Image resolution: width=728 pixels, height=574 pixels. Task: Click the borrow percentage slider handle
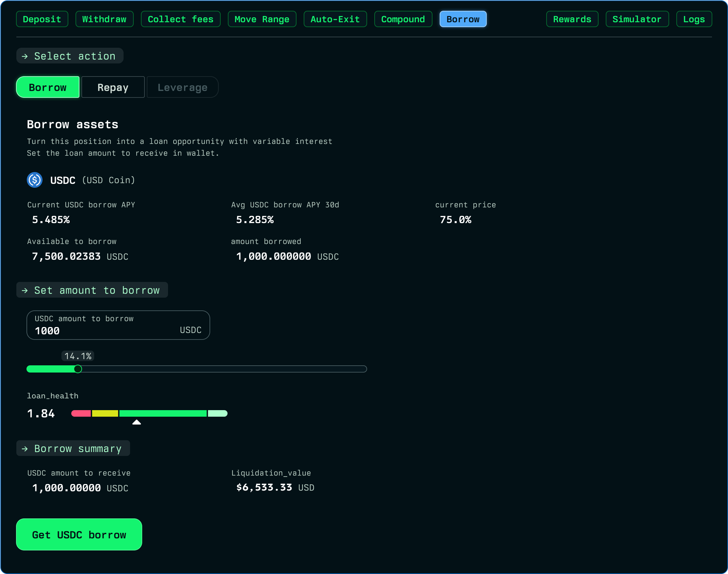[x=78, y=369]
